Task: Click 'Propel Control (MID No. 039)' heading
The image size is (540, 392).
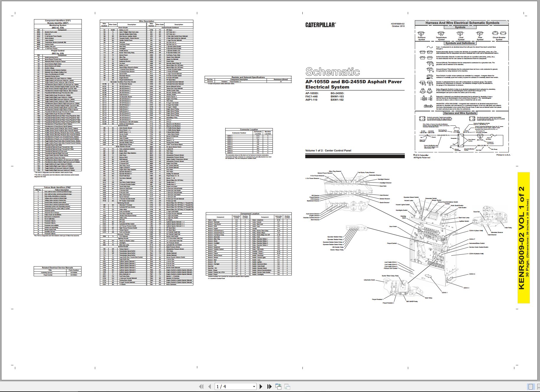Action: 58,52
